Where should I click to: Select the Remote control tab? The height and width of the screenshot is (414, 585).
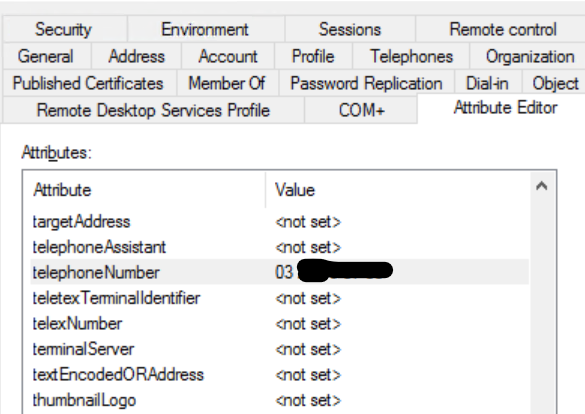[x=501, y=29]
